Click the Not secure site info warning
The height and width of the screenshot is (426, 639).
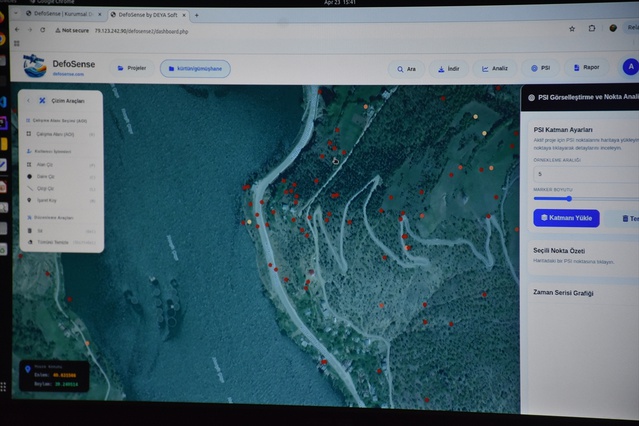tap(72, 30)
